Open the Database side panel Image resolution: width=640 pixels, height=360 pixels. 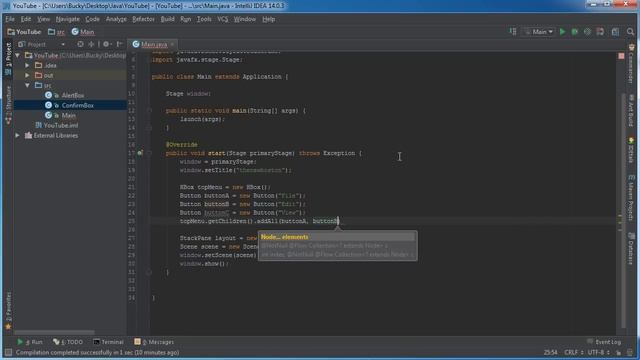631,249
